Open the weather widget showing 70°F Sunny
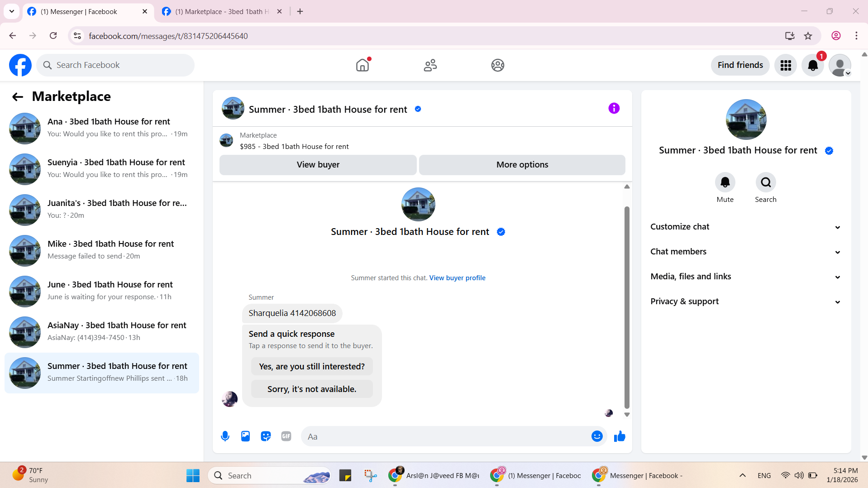Image resolution: width=868 pixels, height=488 pixels. pos(31,475)
